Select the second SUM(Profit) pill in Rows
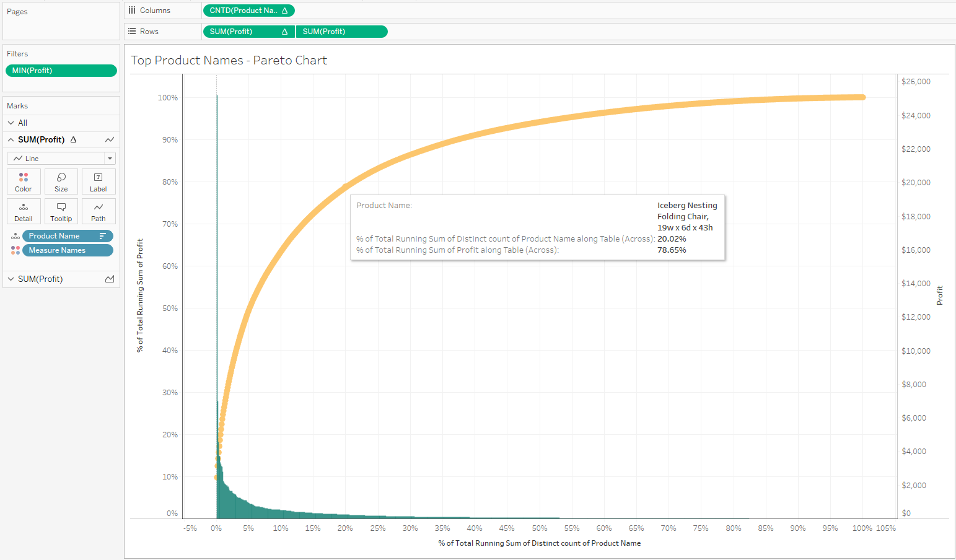The width and height of the screenshot is (956, 560). tap(341, 32)
